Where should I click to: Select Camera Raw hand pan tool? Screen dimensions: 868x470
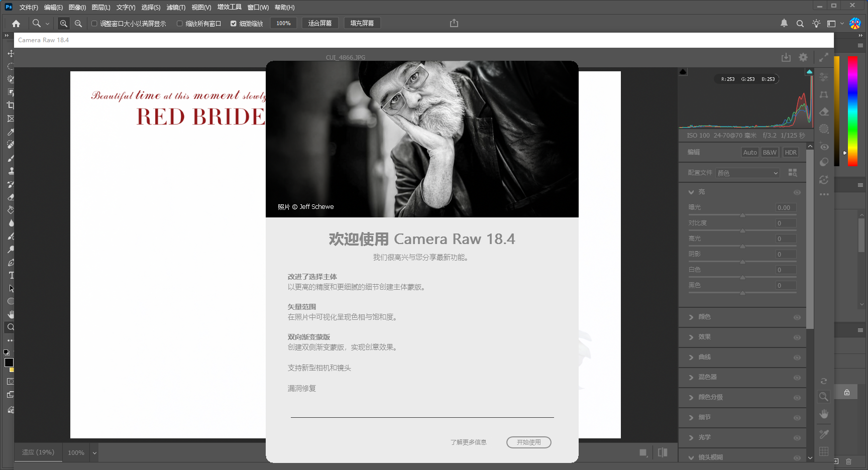tap(824, 414)
